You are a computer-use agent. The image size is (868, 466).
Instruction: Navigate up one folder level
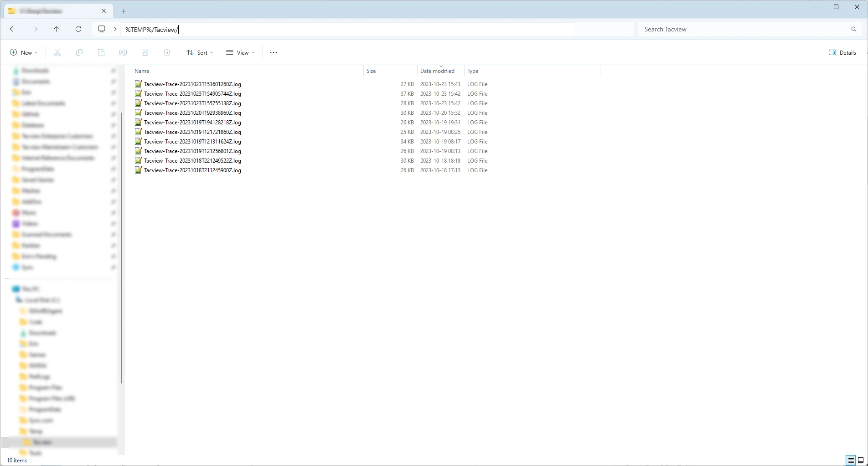[x=57, y=29]
